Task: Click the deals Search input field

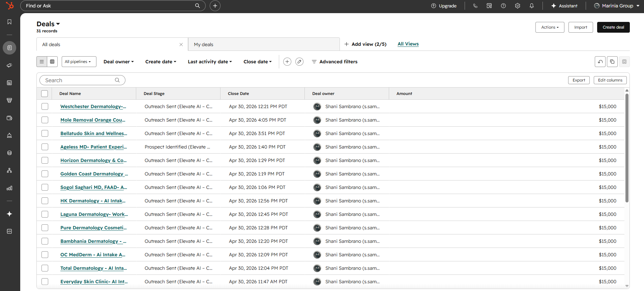Action: tap(82, 80)
